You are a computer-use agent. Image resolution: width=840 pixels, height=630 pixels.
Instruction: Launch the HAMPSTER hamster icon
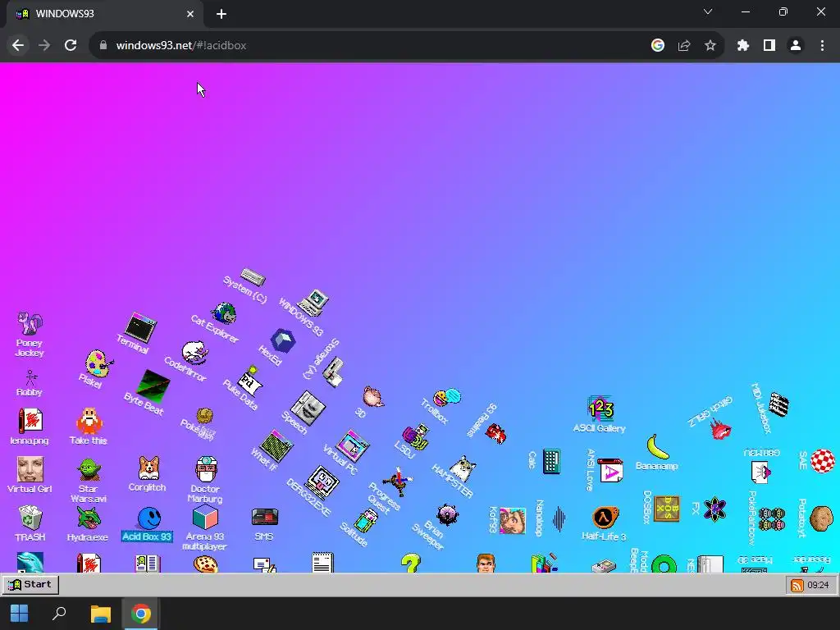pyautogui.click(x=463, y=468)
